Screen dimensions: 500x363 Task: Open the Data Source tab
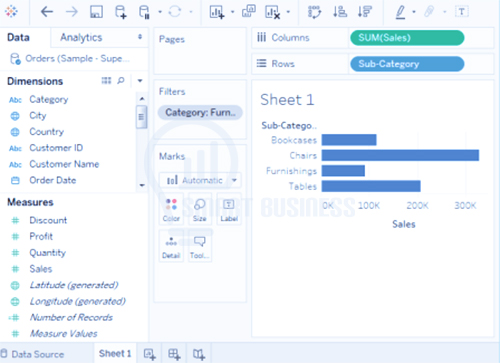[32, 354]
